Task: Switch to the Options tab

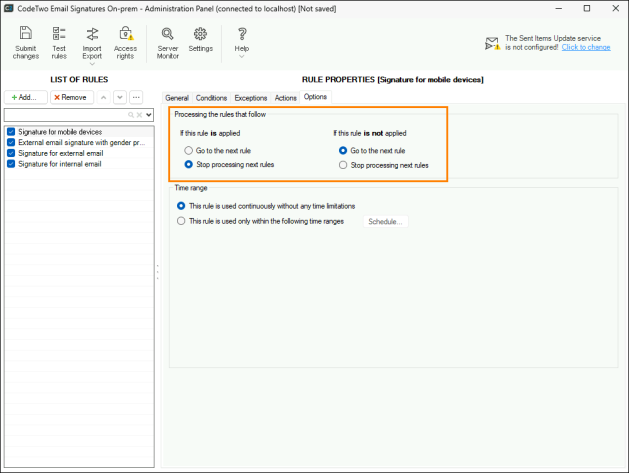Action: pyautogui.click(x=315, y=97)
